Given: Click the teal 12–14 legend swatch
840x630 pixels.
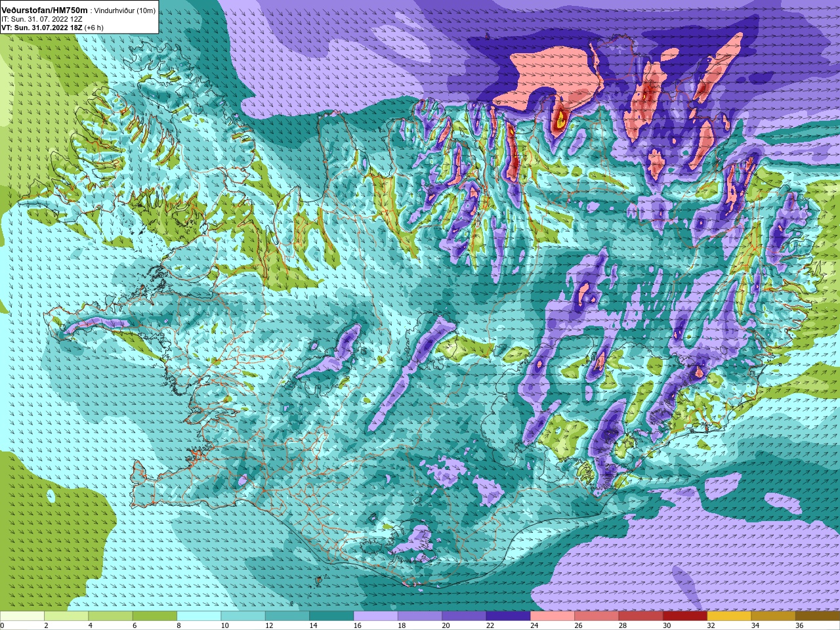Looking at the screenshot, I should pyautogui.click(x=287, y=616).
